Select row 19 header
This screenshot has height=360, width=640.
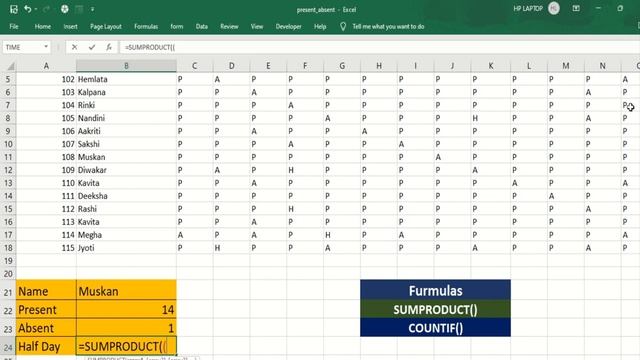(x=8, y=261)
